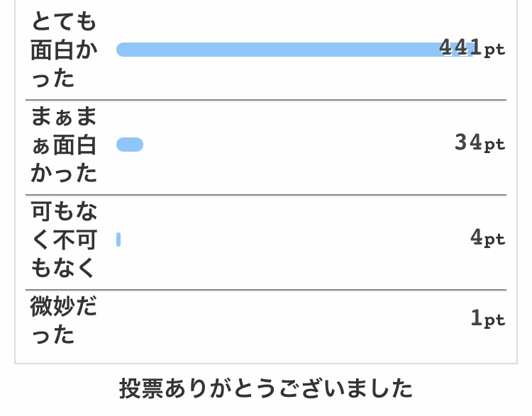Click the divider line below とても面白かった row
532x416 pixels.
pos(266,100)
